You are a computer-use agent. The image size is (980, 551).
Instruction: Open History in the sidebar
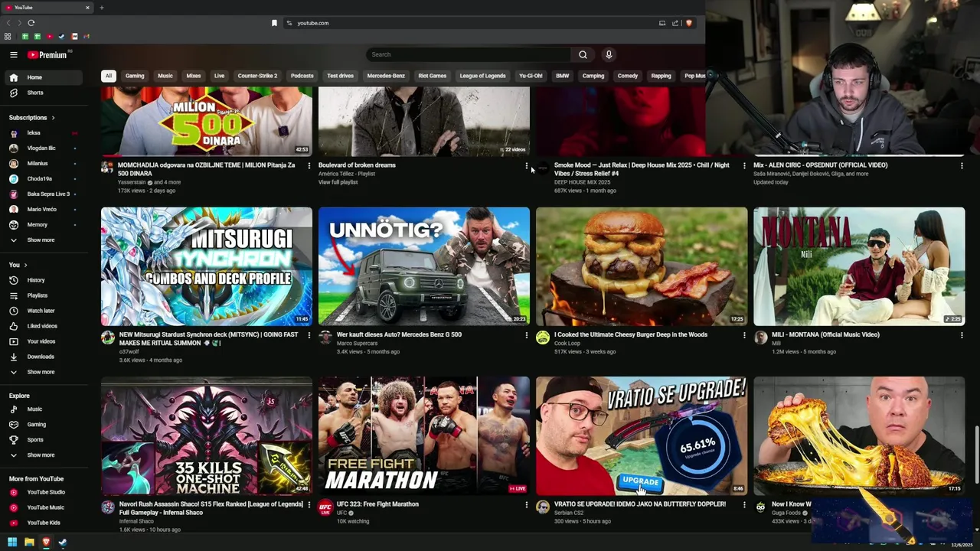tap(43, 280)
